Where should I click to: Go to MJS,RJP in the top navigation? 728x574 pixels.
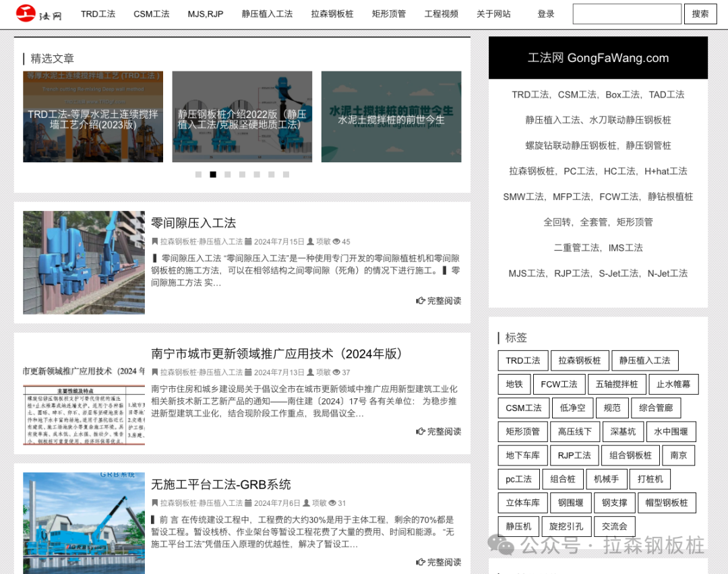[x=205, y=14]
